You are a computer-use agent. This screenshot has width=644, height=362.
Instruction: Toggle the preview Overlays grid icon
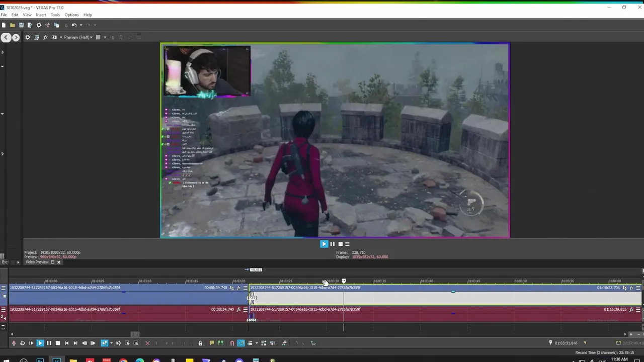(98, 37)
